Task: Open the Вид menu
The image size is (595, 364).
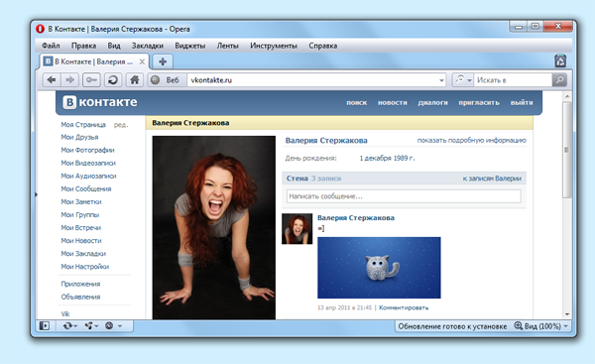Action: click(114, 46)
